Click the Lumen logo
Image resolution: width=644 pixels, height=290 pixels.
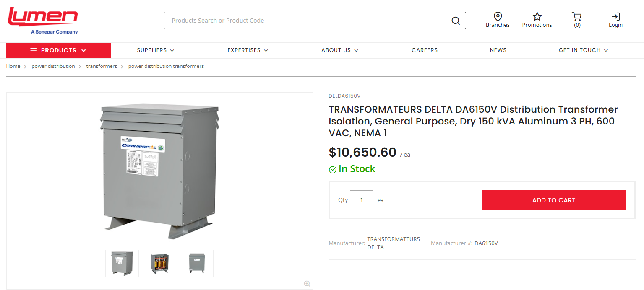click(x=43, y=20)
